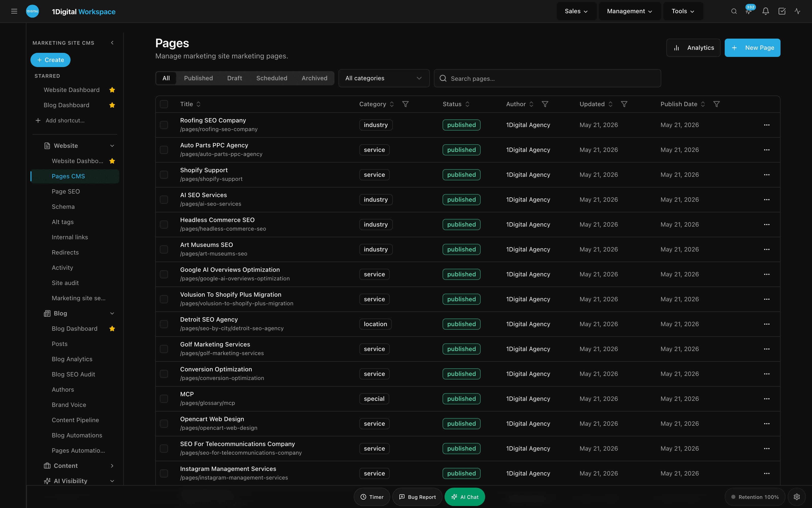Collapse the Website section in sidebar
The height and width of the screenshot is (508, 812).
112,146
